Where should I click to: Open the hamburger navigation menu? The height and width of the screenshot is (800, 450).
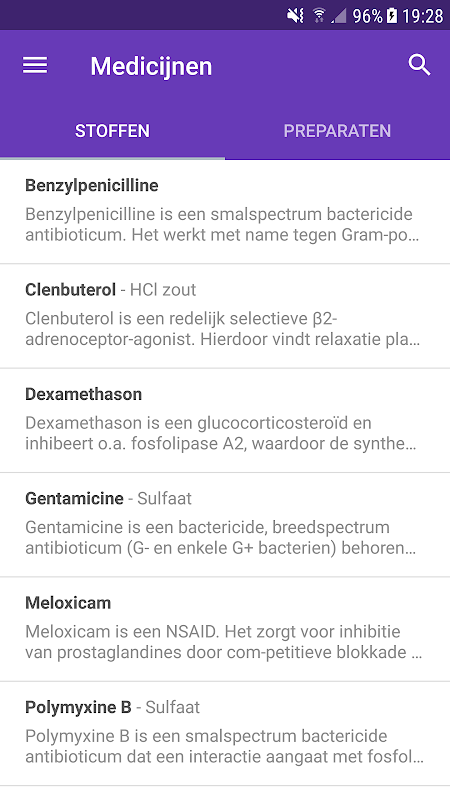35,66
